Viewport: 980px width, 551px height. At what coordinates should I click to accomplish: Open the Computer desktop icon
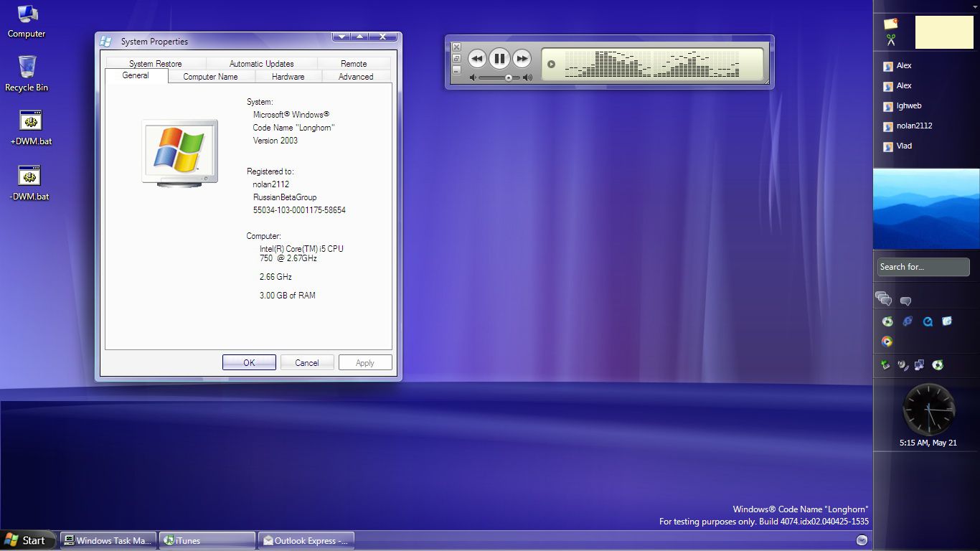tap(27, 21)
